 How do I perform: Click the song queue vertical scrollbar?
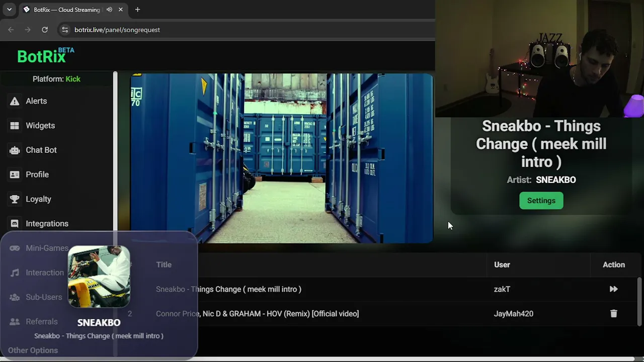point(639,302)
